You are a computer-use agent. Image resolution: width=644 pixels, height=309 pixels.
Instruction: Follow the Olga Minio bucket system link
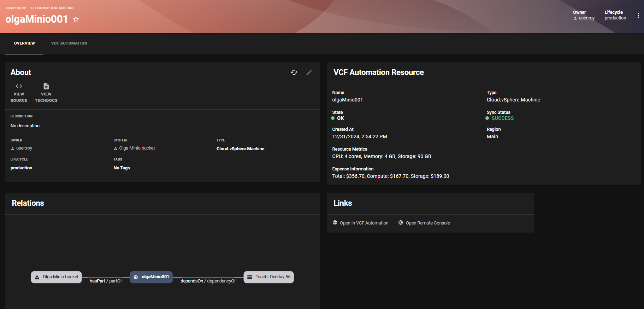[137, 148]
